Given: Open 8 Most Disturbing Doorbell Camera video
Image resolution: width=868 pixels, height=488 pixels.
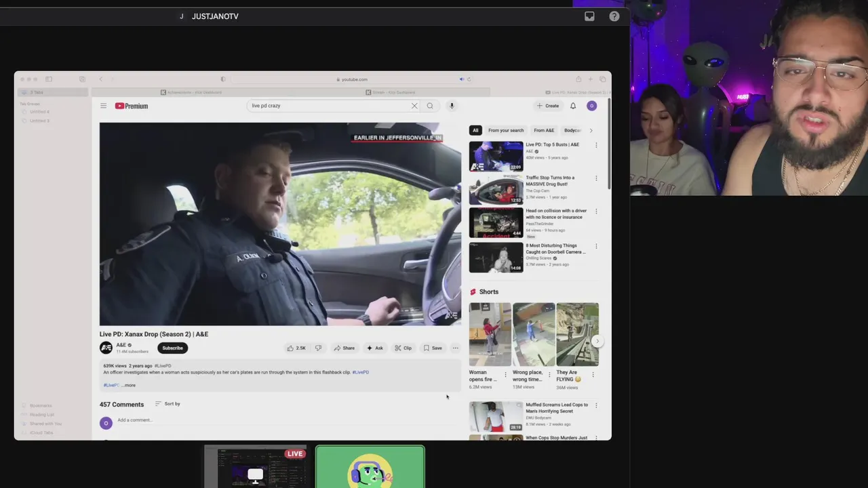Looking at the screenshot, I should point(496,258).
